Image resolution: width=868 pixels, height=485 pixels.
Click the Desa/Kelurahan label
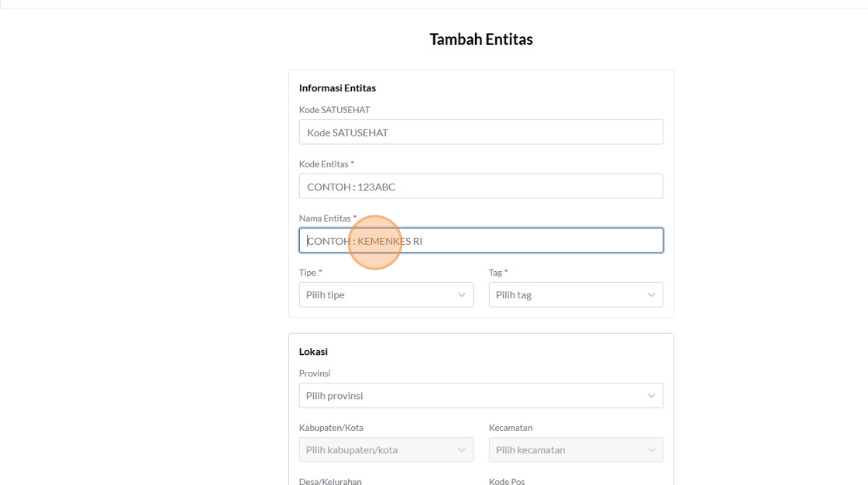pos(330,481)
